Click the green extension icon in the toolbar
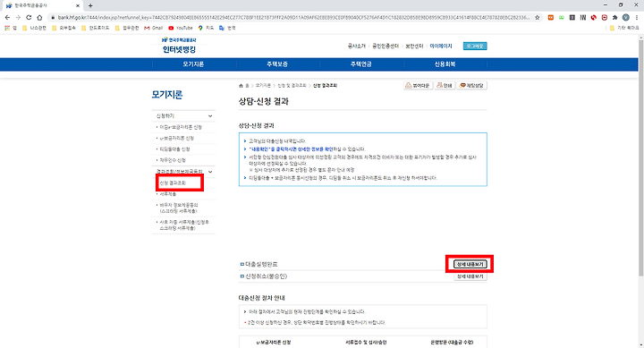 coord(562,17)
